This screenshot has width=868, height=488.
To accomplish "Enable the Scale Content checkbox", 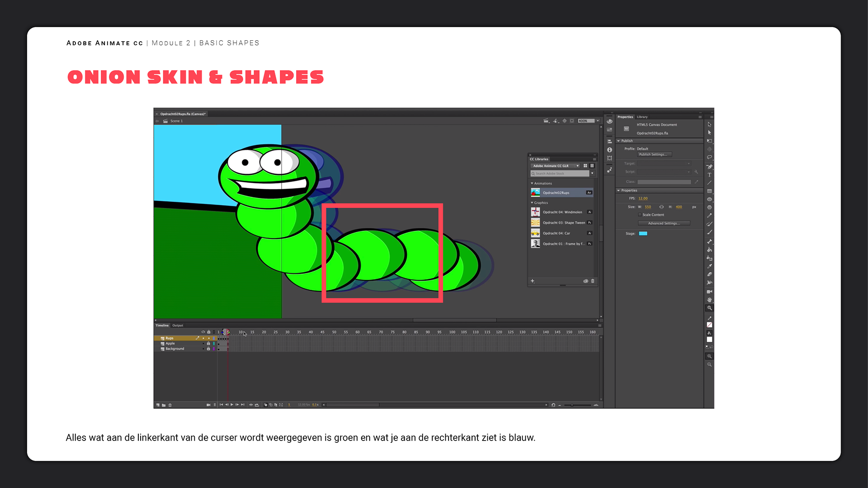I will coord(640,215).
